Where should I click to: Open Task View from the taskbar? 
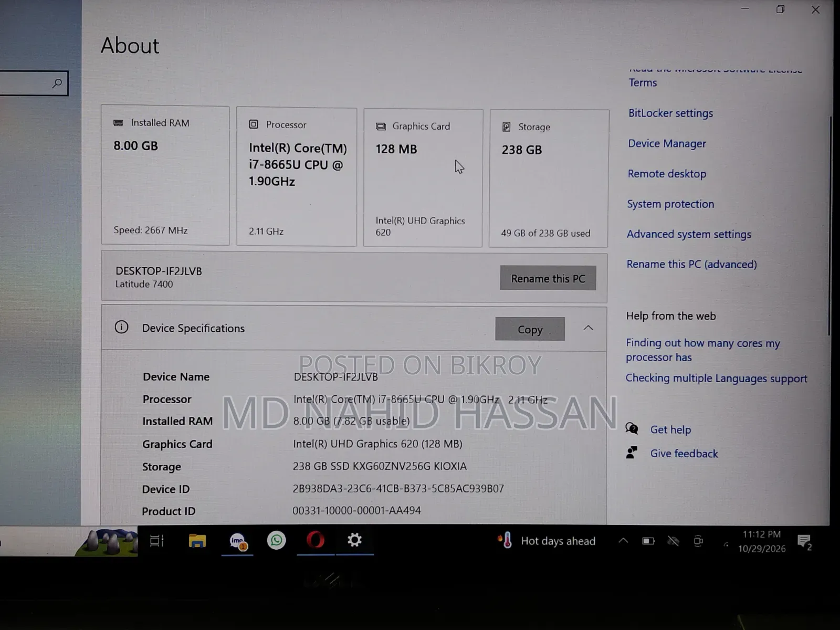(x=157, y=541)
